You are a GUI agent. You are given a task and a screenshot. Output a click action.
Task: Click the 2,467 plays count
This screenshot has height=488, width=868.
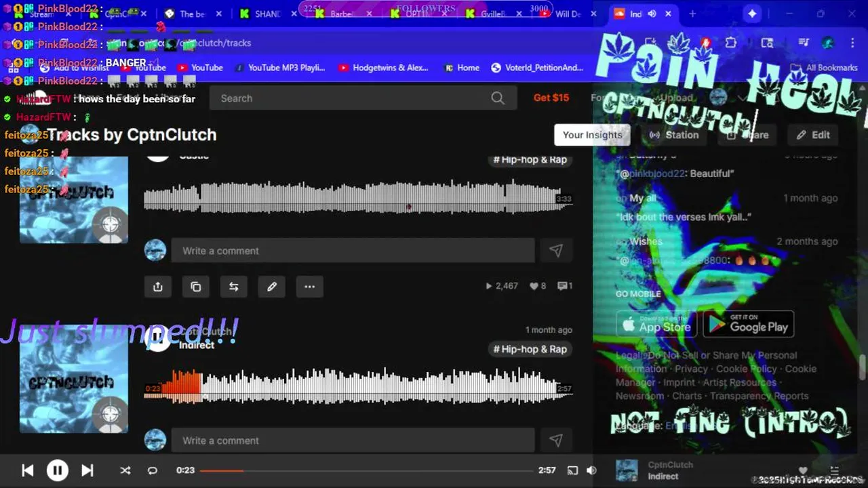(x=502, y=286)
